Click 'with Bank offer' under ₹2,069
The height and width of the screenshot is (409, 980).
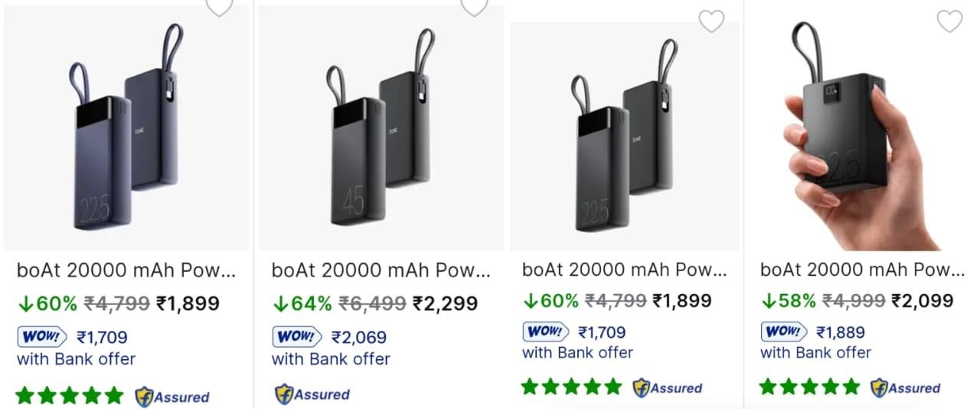click(331, 358)
